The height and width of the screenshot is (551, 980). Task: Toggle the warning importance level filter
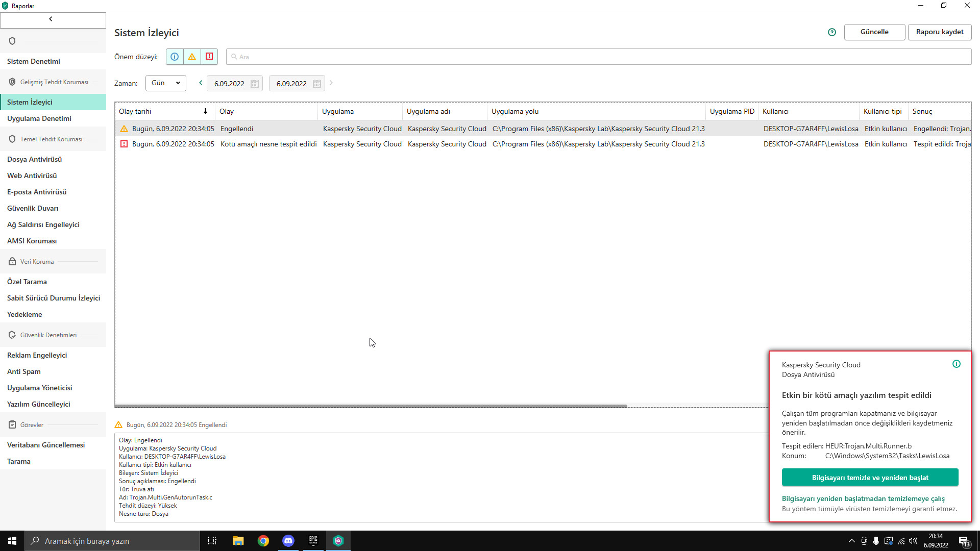(x=192, y=57)
